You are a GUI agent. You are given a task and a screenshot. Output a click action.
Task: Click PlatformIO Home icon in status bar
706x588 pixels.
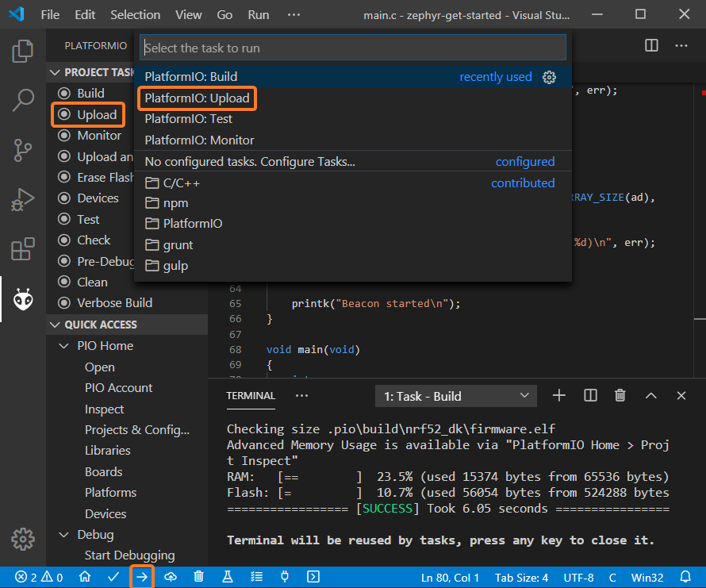[x=85, y=577]
